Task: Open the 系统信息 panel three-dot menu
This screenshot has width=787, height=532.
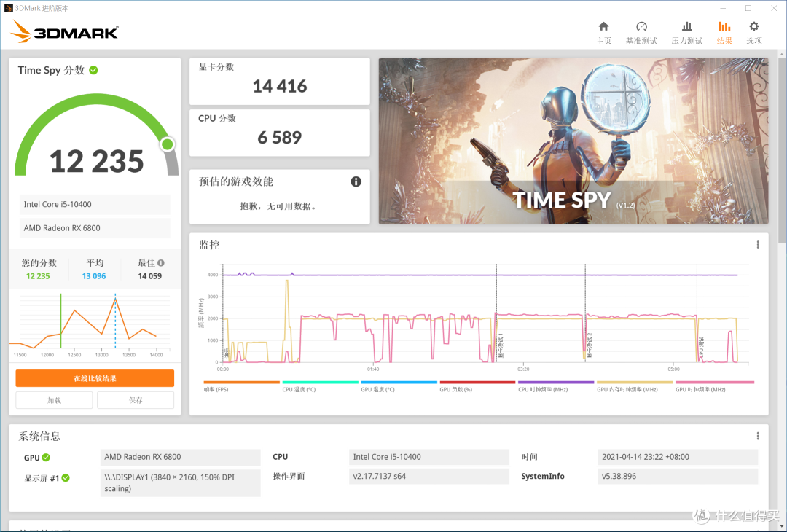Action: (758, 436)
